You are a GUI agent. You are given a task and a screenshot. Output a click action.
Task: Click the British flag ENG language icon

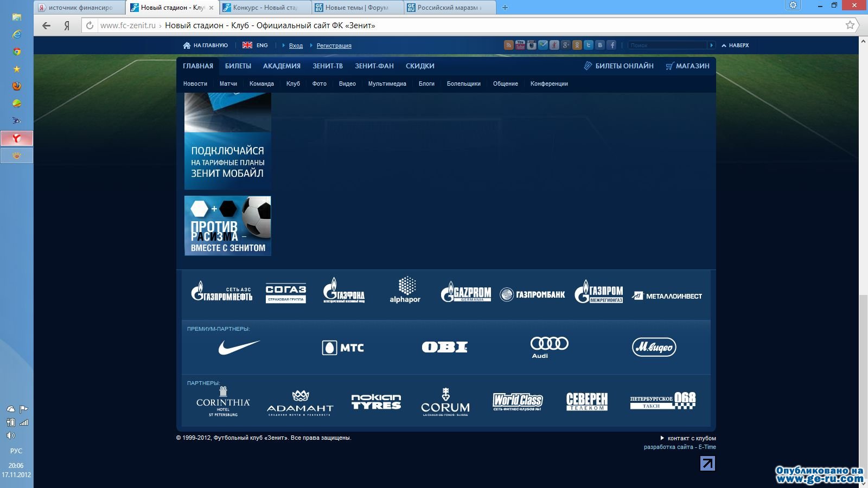247,46
